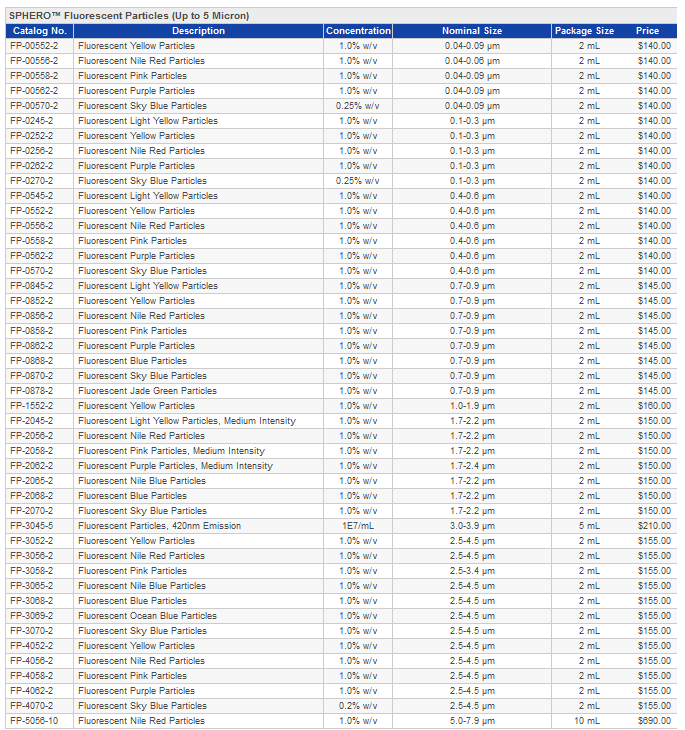Select the 1E7/mL concentration cell
This screenshot has width=685, height=730.
click(358, 526)
